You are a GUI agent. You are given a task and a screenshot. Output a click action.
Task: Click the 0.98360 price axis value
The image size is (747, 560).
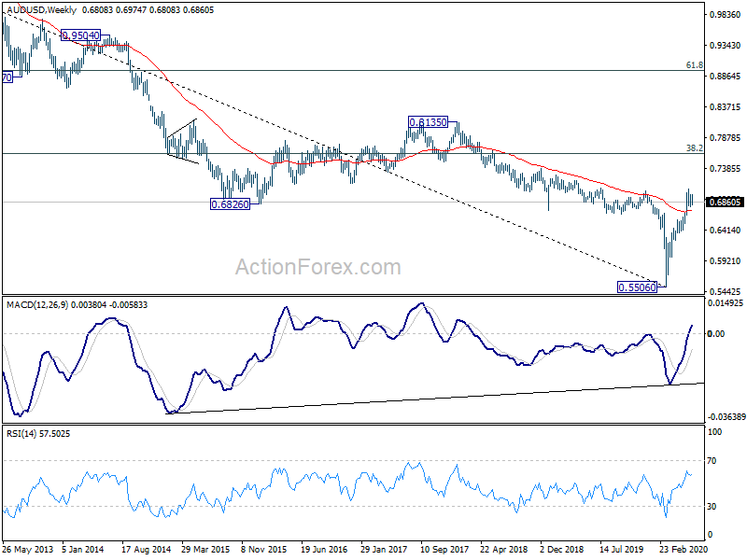pyautogui.click(x=726, y=15)
